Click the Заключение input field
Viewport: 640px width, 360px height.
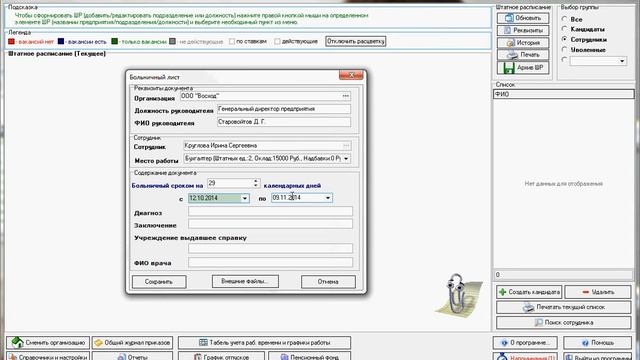(x=270, y=224)
